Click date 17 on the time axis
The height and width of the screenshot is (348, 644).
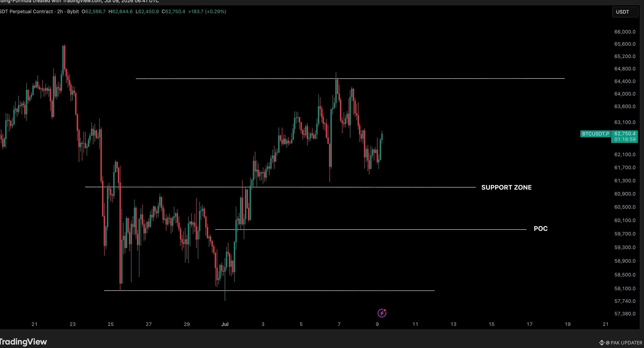coord(530,324)
